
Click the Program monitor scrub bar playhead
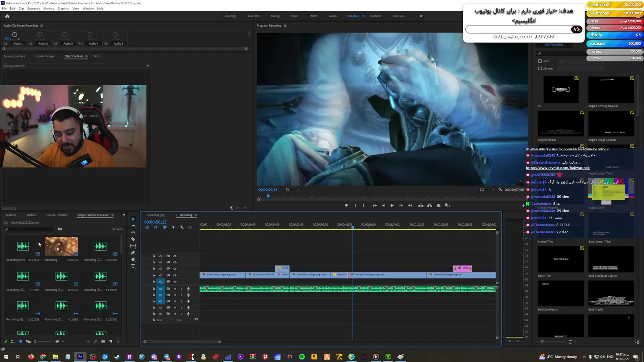pos(268,195)
